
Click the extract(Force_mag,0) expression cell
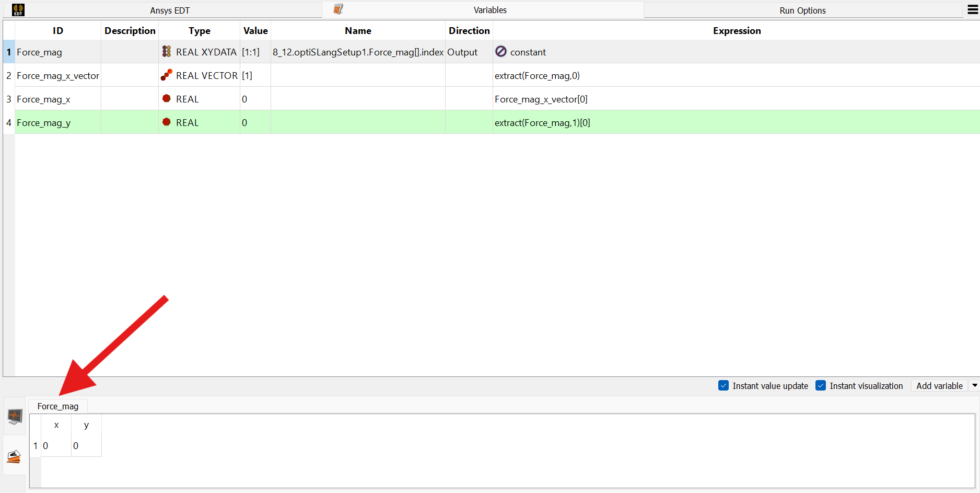tap(737, 76)
